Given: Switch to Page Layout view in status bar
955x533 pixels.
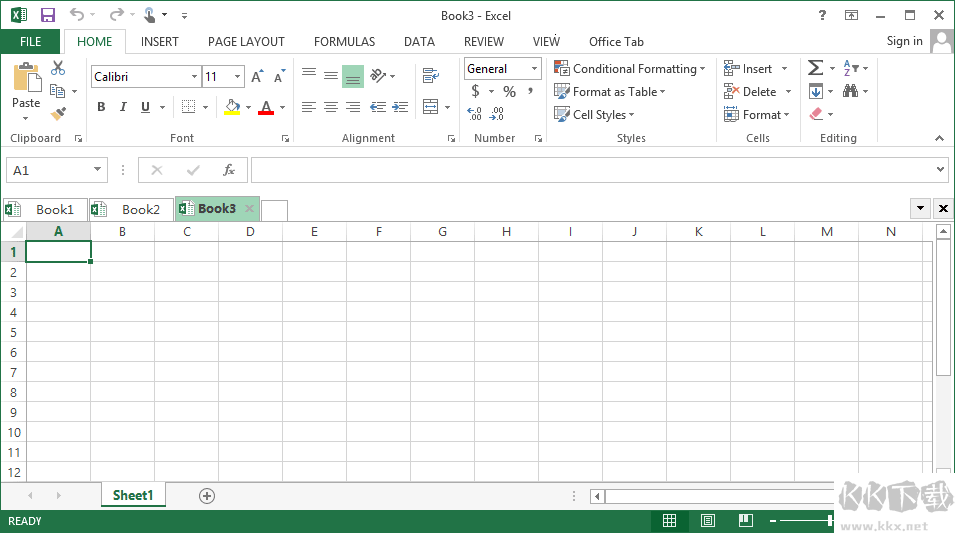Looking at the screenshot, I should coord(708,521).
